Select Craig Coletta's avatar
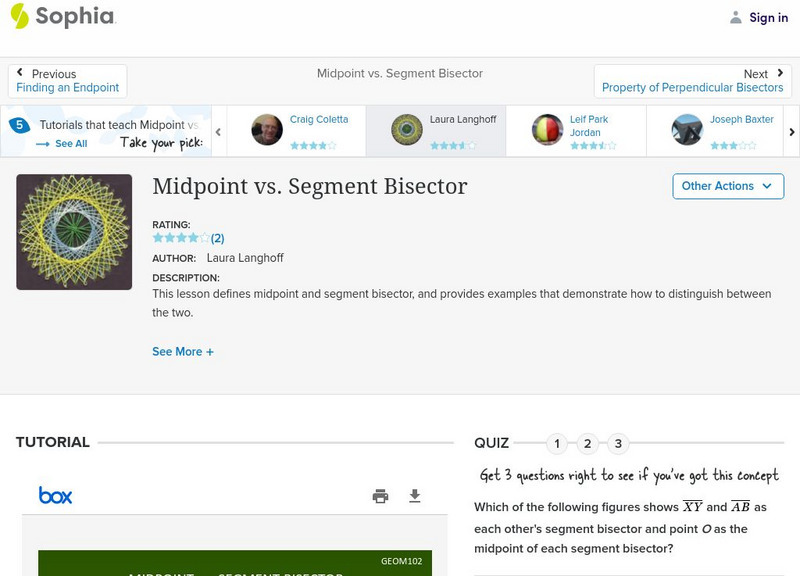This screenshot has height=576, width=800. [267, 130]
